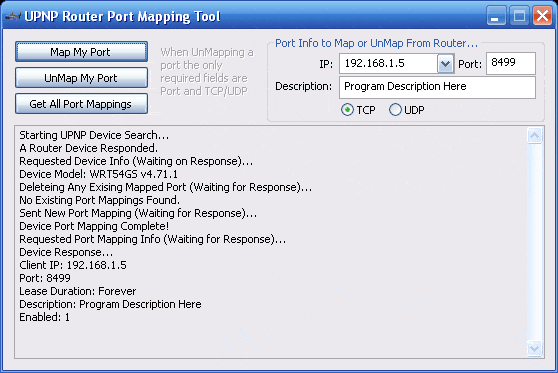Click the UnMap My Port button

click(81, 78)
